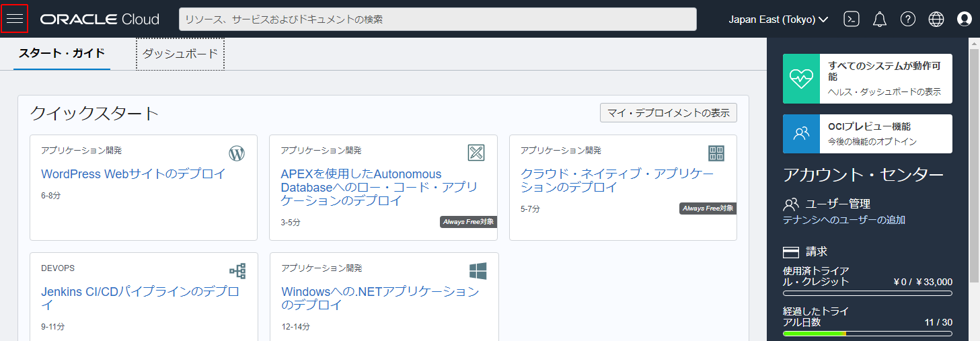980x341 pixels.
Task: Open テナンシへのユーザーの追加 link
Action: point(844,220)
